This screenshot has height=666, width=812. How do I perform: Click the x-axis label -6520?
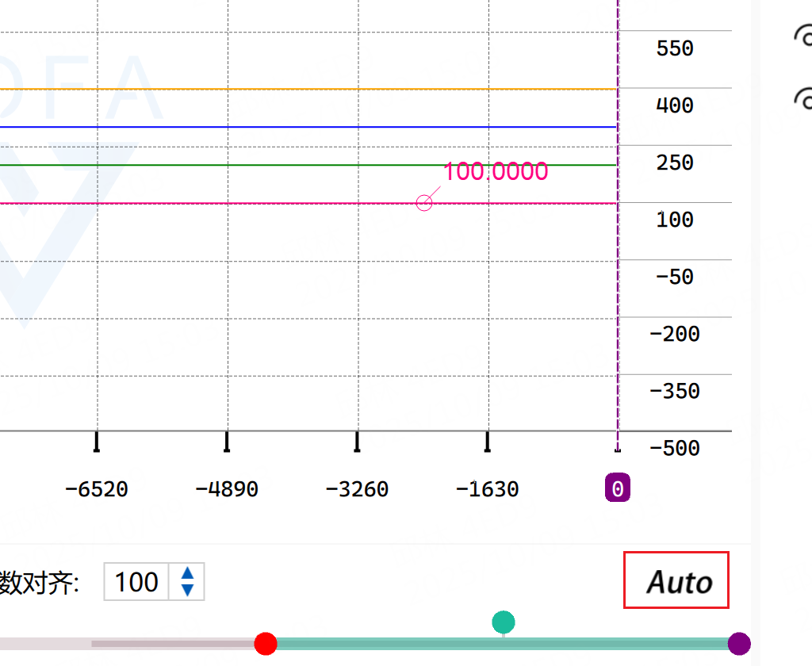(96, 489)
